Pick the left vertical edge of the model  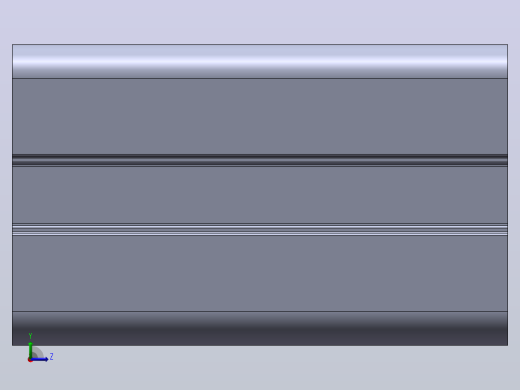coord(12,195)
